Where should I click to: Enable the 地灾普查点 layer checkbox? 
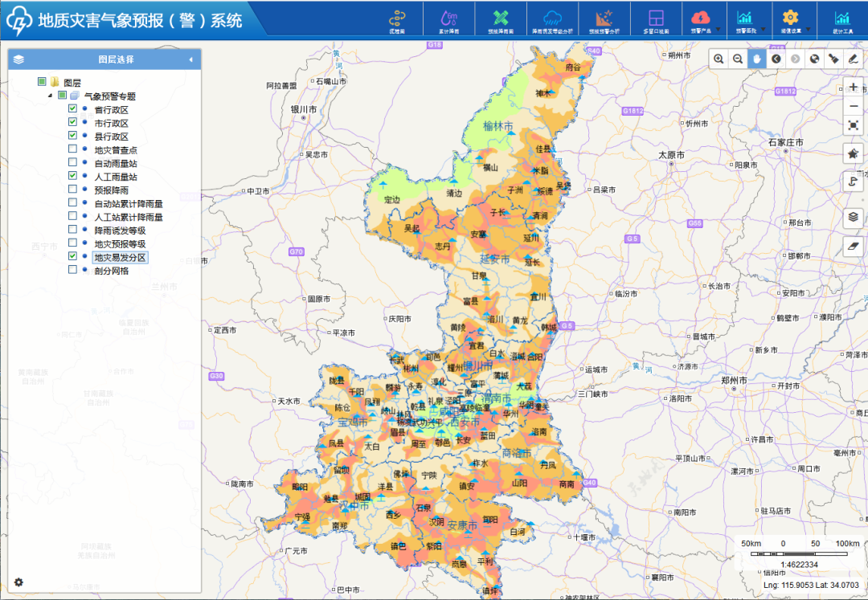click(x=73, y=149)
